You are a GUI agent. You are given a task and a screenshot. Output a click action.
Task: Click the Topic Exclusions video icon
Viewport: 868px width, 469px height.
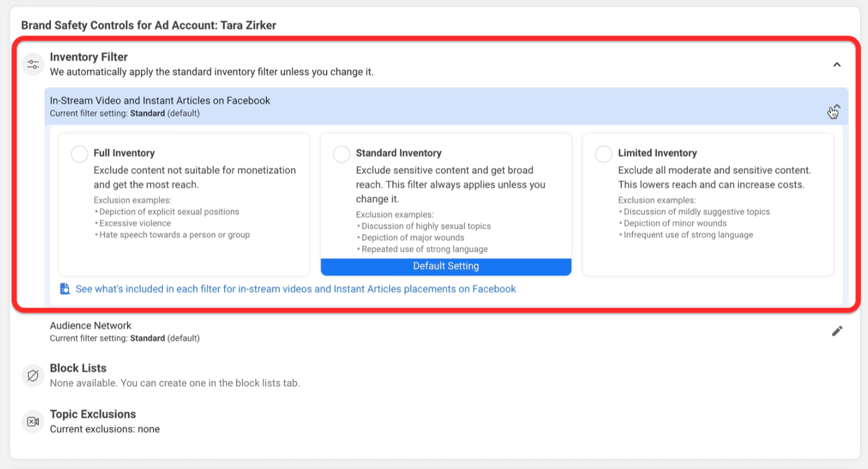point(33,422)
